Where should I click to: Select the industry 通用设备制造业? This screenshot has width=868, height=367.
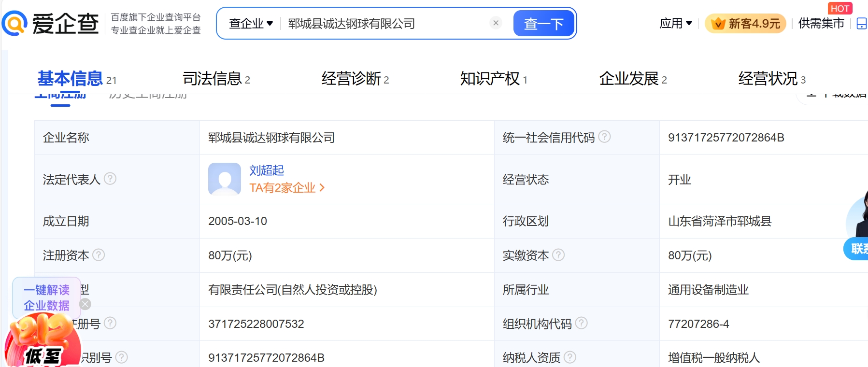[708, 290]
